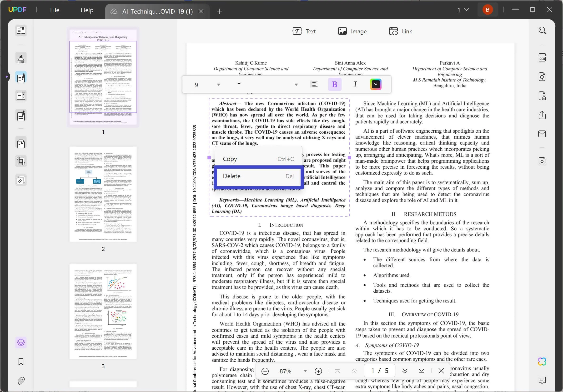Click the Read Mode icon in sidebar
The width and height of the screenshot is (563, 392).
pos(21,30)
